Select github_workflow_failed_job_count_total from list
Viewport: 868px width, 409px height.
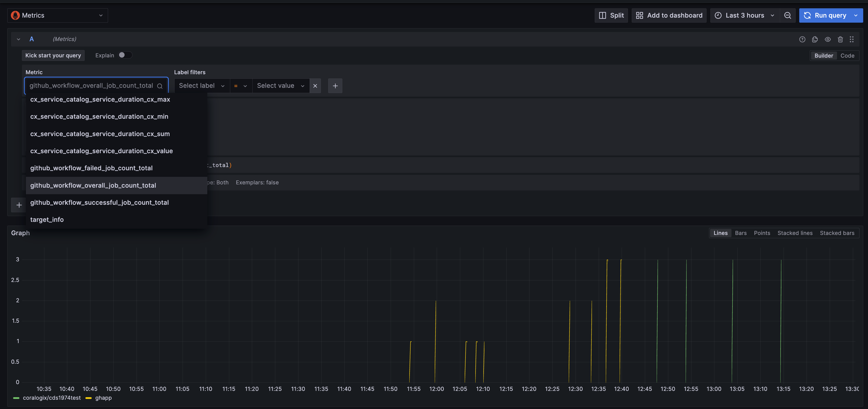pos(91,168)
